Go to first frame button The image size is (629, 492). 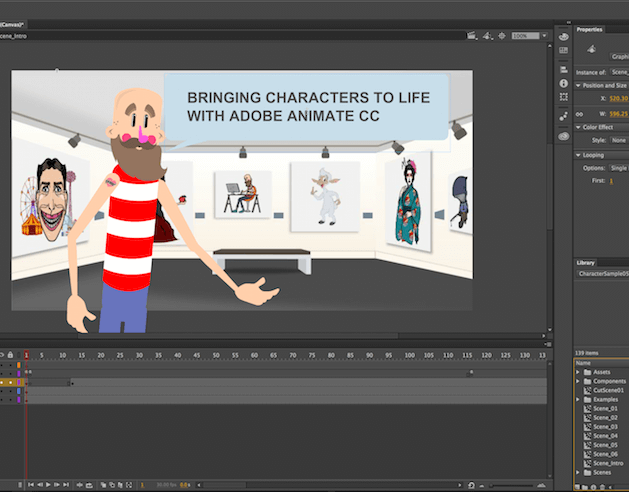coord(31,485)
